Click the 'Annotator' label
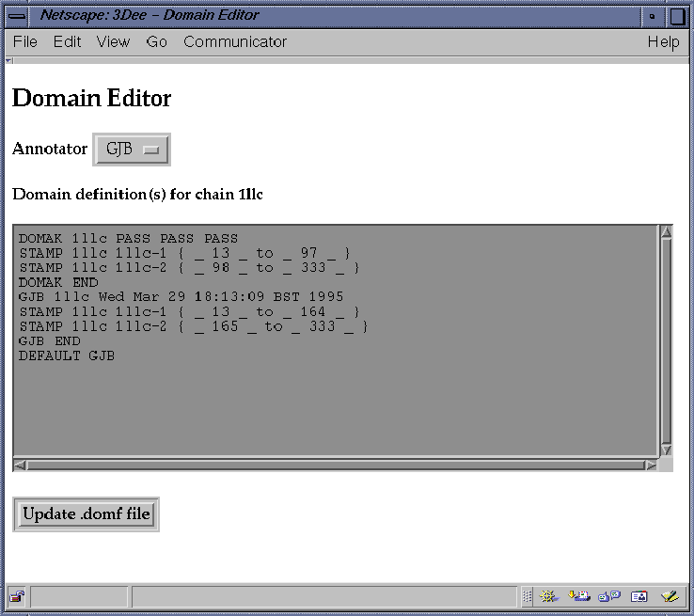Viewport: 694px width, 616px height. pos(50,149)
